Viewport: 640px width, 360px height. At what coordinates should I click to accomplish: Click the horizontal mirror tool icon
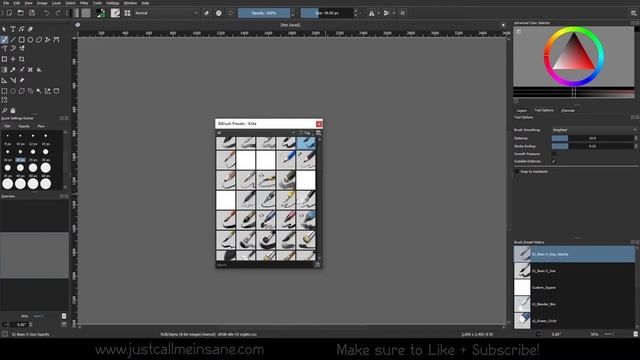pos(371,13)
